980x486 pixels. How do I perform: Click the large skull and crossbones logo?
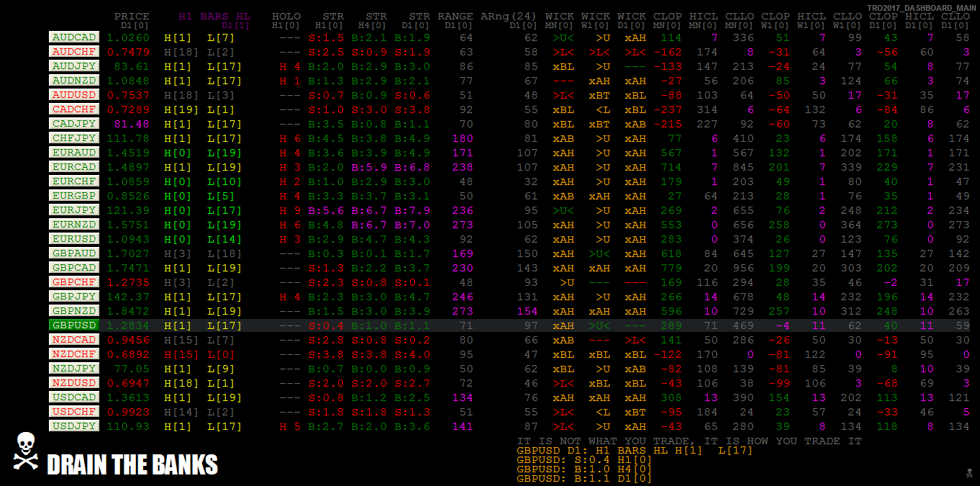25,451
